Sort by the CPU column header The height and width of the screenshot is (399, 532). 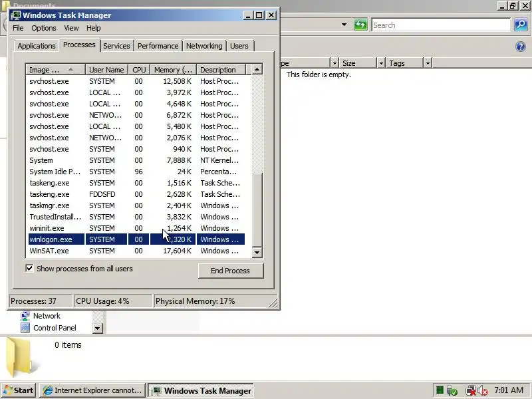pyautogui.click(x=139, y=70)
